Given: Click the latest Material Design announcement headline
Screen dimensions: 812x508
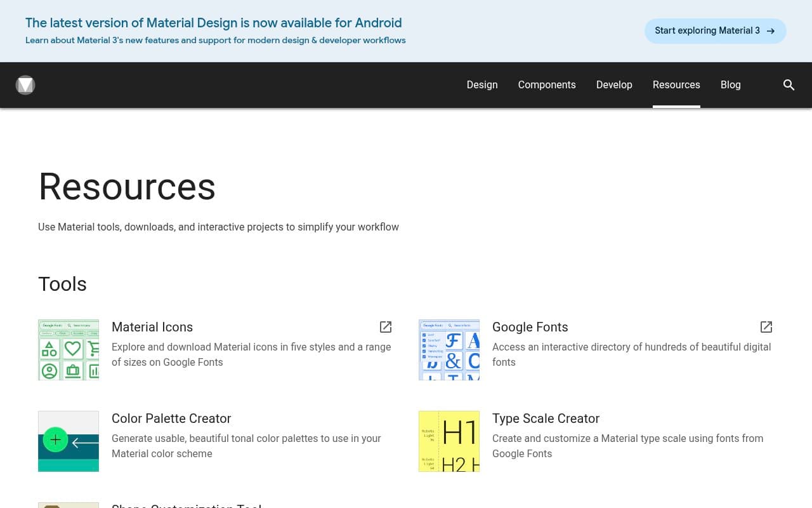Looking at the screenshot, I should (x=214, y=23).
